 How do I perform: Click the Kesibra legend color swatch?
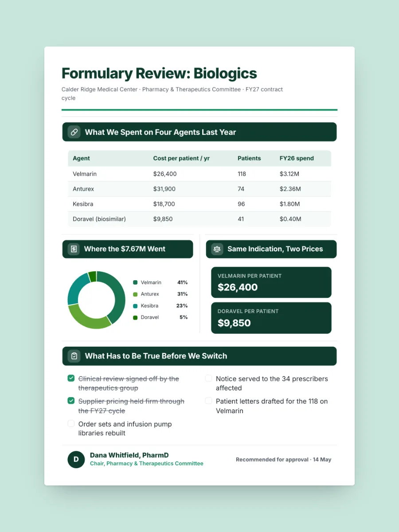coord(135,305)
